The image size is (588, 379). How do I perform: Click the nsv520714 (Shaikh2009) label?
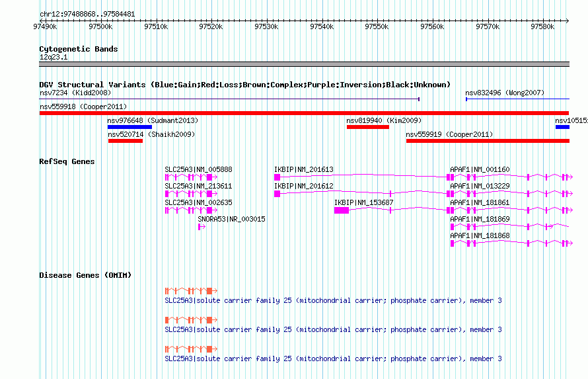pyautogui.click(x=151, y=134)
